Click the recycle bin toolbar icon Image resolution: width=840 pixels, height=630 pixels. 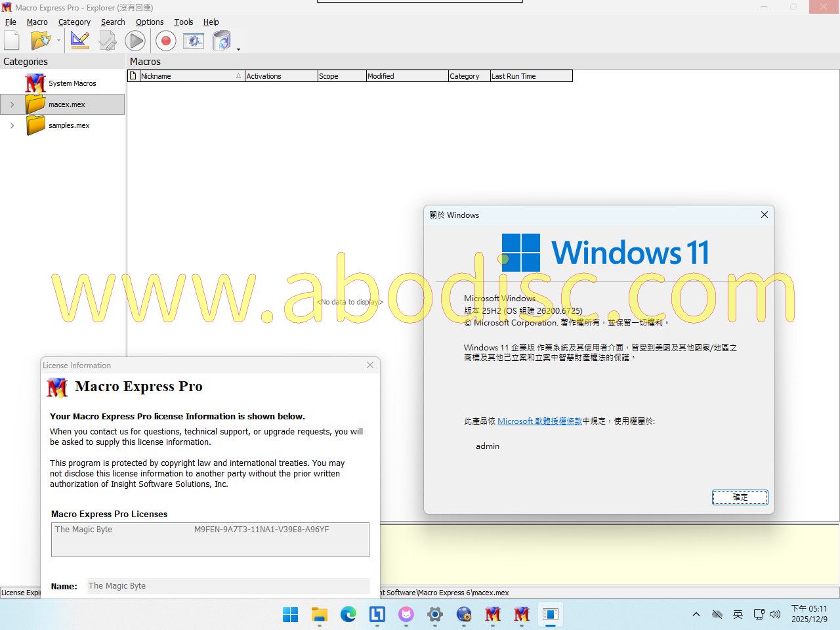click(222, 41)
